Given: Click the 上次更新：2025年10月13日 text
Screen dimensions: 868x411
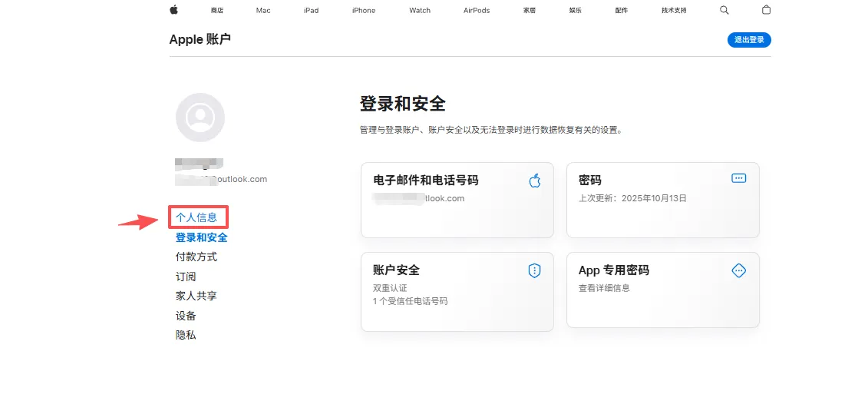Looking at the screenshot, I should pyautogui.click(x=632, y=197).
